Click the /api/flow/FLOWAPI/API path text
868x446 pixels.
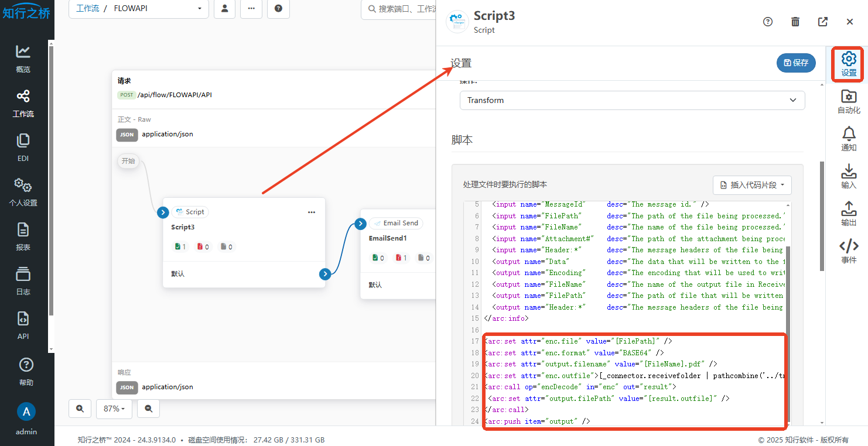coord(175,95)
